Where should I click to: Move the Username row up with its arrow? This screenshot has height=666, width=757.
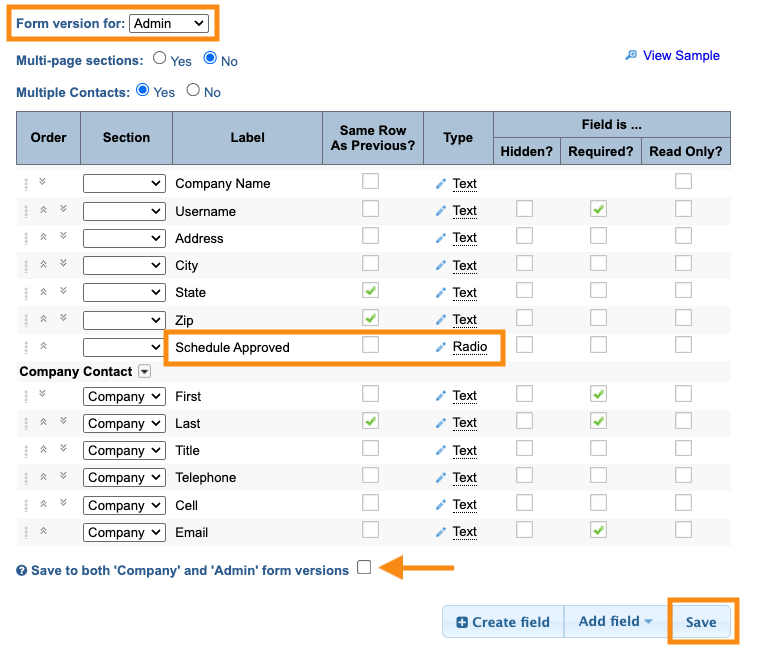click(x=43, y=211)
